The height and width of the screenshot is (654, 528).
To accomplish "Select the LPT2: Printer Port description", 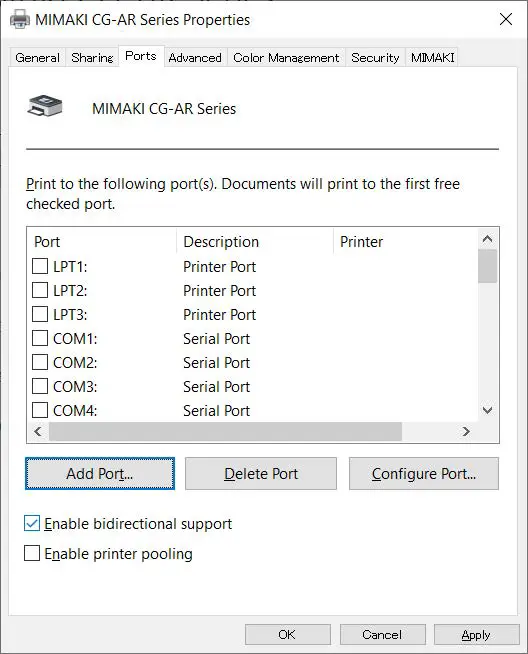I will pyautogui.click(x=219, y=291).
